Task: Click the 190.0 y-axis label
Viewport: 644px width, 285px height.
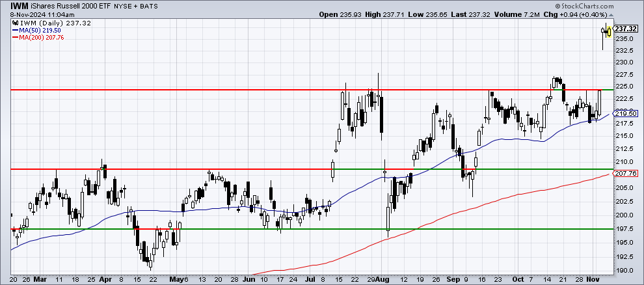Action: coord(624,271)
